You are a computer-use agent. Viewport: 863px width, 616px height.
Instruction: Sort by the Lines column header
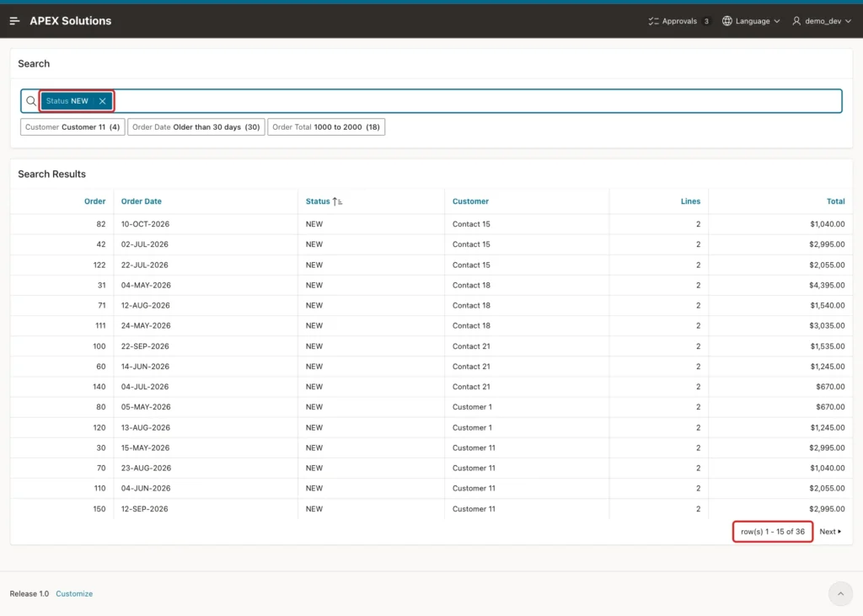click(690, 201)
